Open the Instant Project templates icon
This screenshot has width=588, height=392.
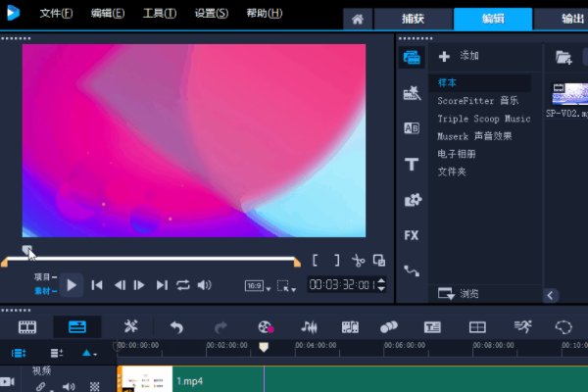click(412, 93)
